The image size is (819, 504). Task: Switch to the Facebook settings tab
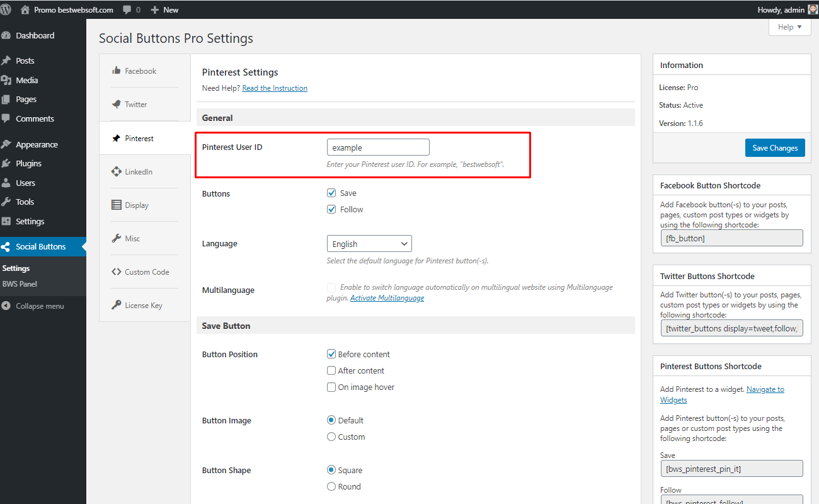pyautogui.click(x=145, y=71)
